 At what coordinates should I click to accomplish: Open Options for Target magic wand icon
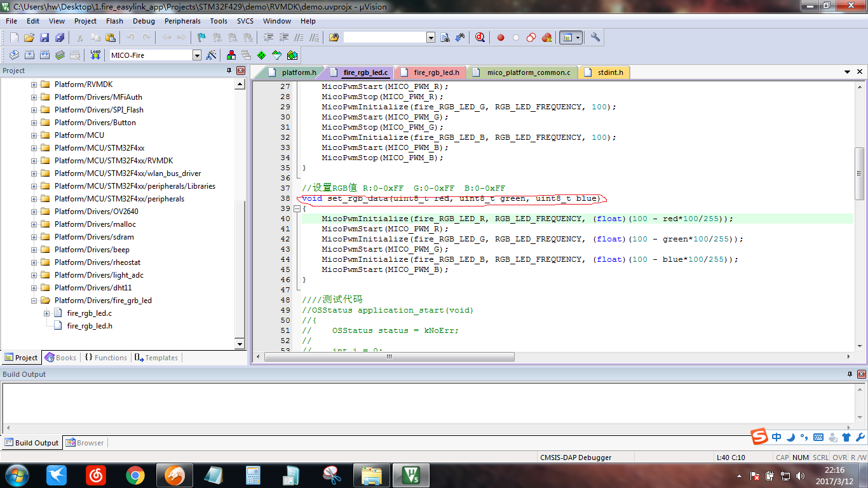pos(212,55)
